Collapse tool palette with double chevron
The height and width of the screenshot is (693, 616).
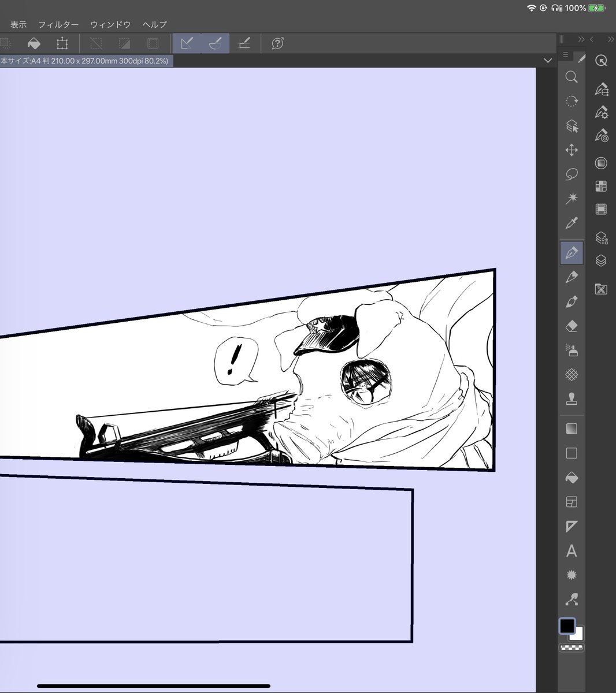581,39
